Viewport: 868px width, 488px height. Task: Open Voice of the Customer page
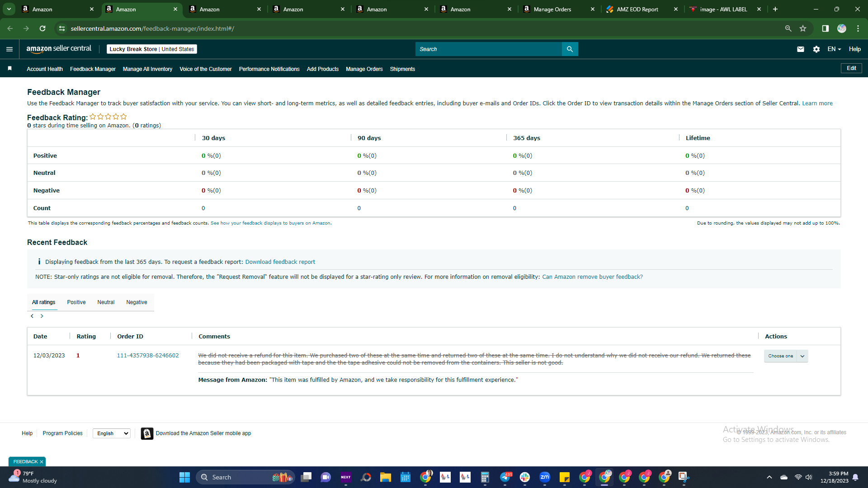[206, 69]
